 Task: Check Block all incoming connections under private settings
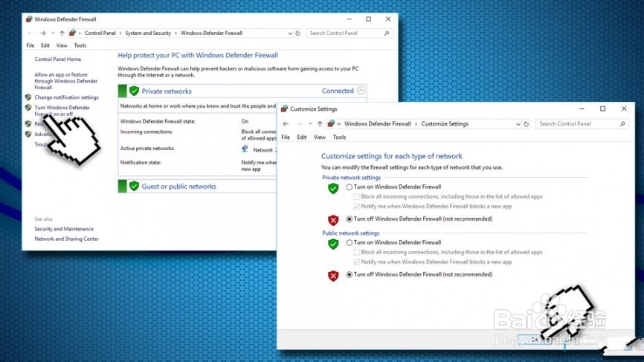[356, 196]
